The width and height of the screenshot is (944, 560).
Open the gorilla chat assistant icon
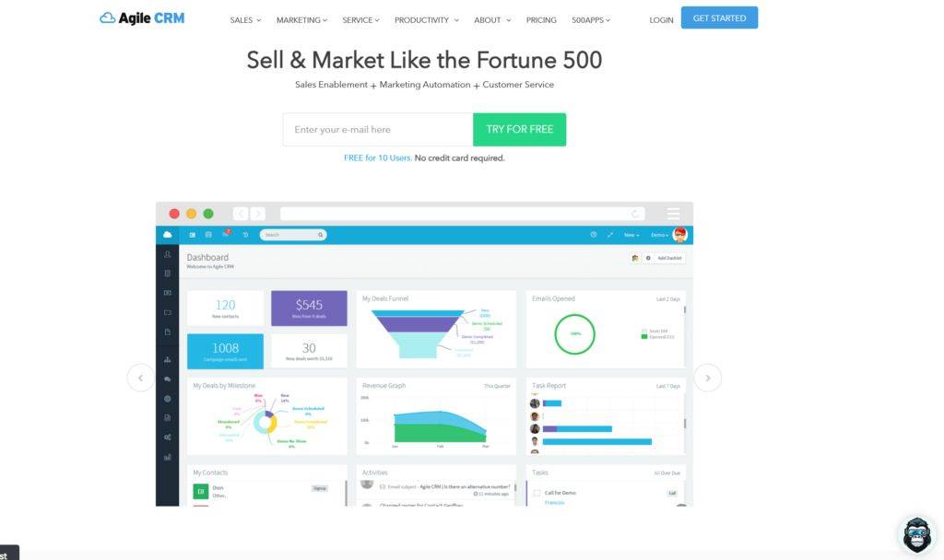point(917,534)
